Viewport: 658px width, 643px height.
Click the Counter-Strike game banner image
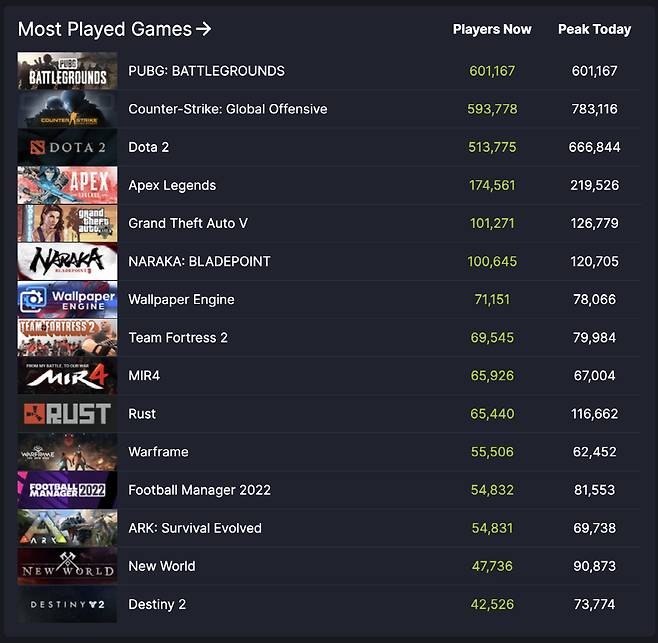pos(67,109)
